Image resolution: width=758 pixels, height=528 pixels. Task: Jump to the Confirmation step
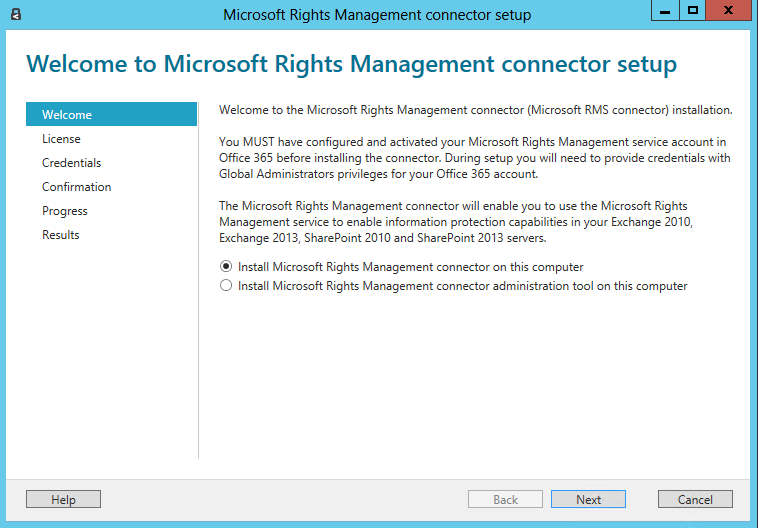[x=76, y=187]
